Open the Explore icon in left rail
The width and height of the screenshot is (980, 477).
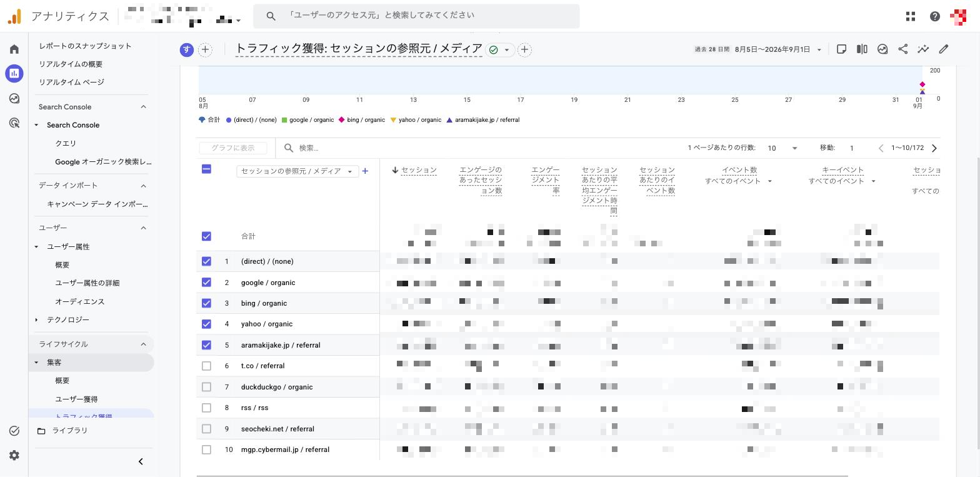(14, 98)
